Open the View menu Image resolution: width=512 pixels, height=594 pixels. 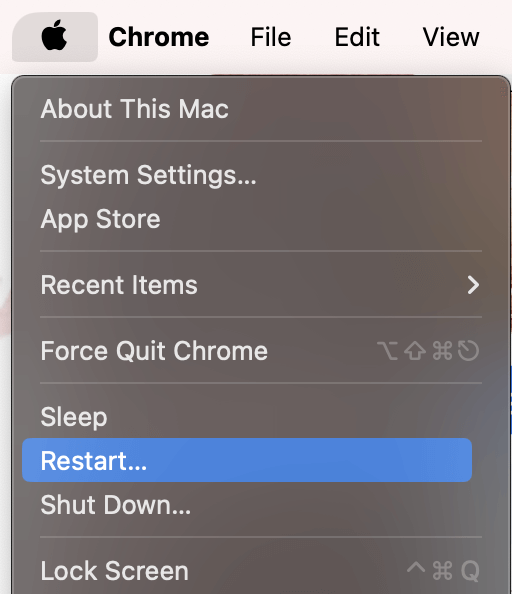tap(451, 37)
